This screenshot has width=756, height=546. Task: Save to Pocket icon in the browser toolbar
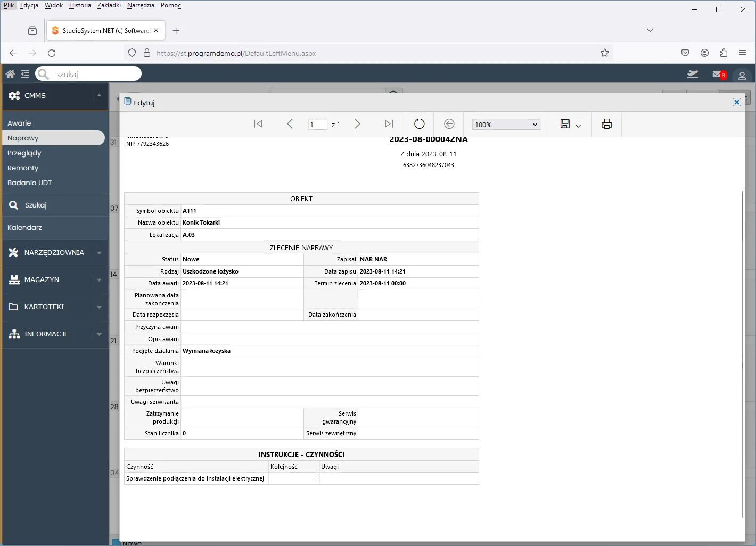pos(685,53)
